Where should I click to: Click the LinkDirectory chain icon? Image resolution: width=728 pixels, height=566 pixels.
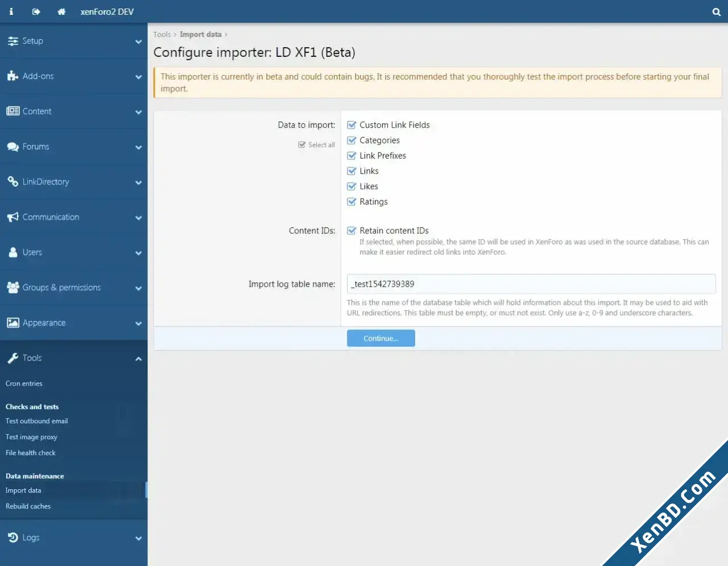coord(13,181)
